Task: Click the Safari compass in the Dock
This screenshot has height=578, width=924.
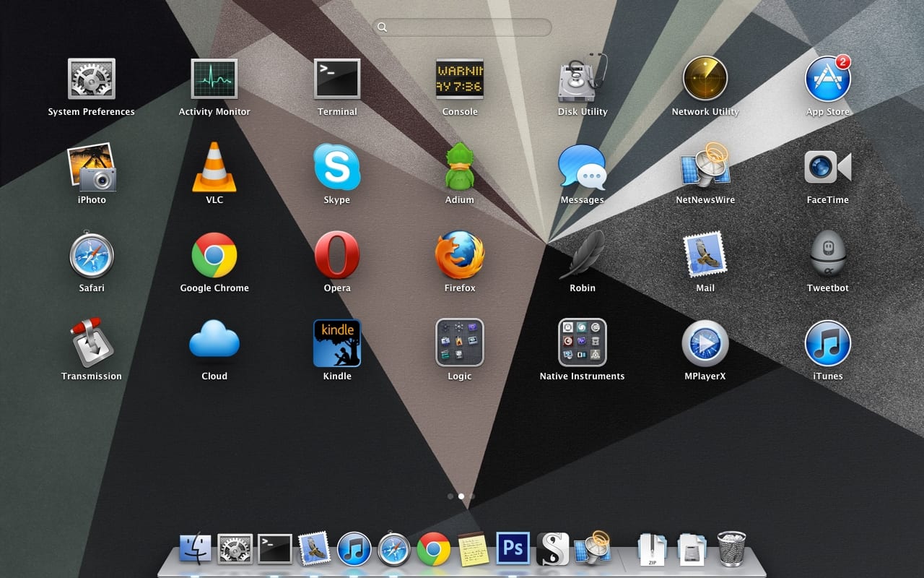Action: (x=394, y=549)
